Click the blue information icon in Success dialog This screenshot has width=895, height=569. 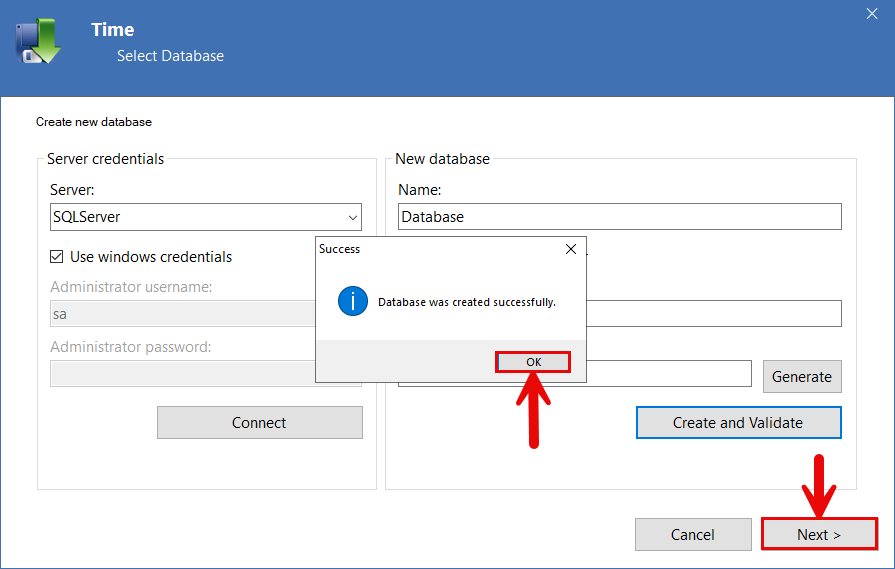click(353, 301)
